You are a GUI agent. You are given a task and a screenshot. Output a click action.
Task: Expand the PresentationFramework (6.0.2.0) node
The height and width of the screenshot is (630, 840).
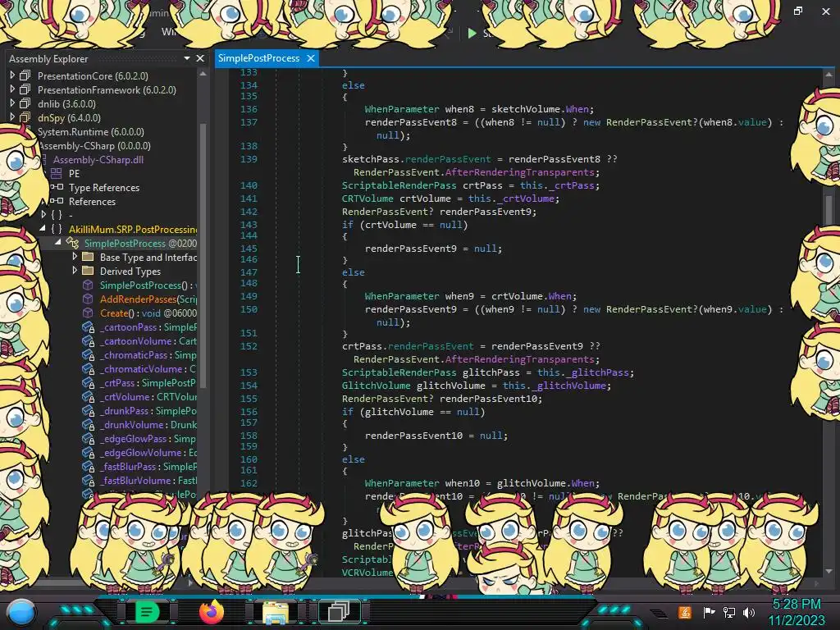[x=11, y=89]
